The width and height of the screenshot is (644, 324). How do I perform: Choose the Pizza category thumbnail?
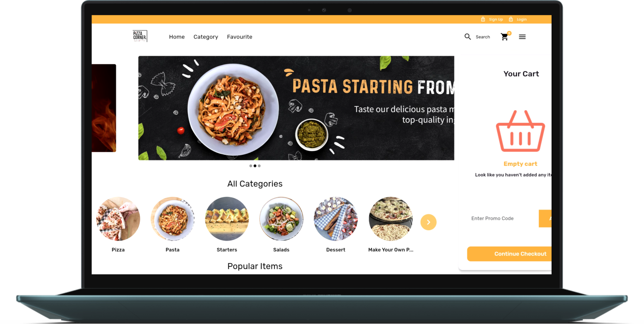(118, 219)
